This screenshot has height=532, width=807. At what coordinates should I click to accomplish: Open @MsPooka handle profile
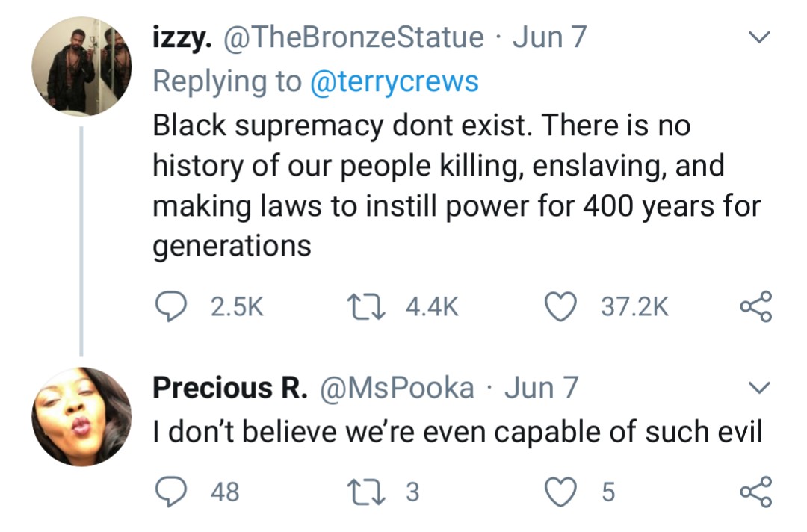click(x=397, y=388)
